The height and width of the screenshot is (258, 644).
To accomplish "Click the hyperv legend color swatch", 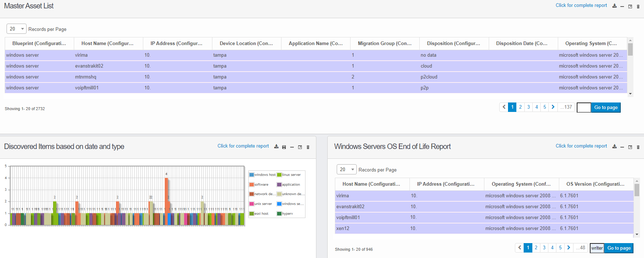I will [279, 214].
